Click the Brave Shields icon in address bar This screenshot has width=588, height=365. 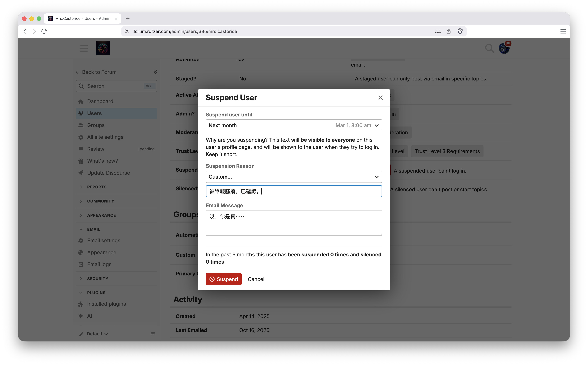[460, 31]
